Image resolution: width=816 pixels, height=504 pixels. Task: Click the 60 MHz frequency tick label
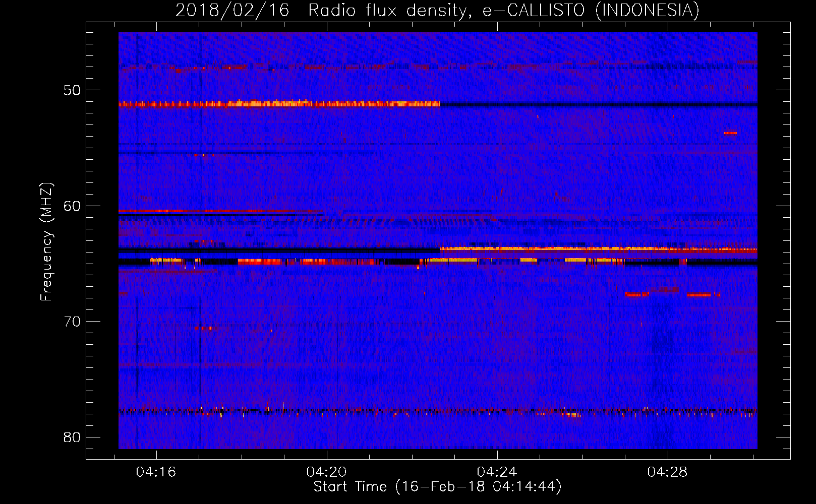tap(72, 206)
